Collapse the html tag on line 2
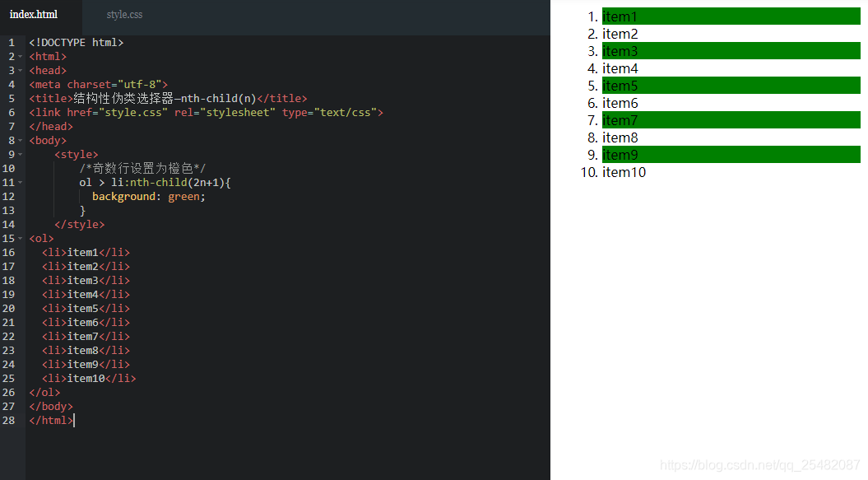 21,57
